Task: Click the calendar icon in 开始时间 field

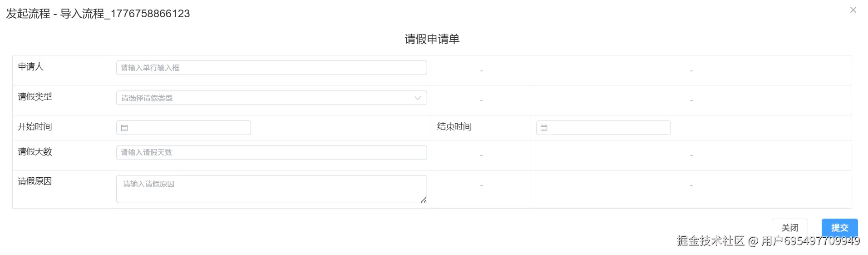Action: 124,128
